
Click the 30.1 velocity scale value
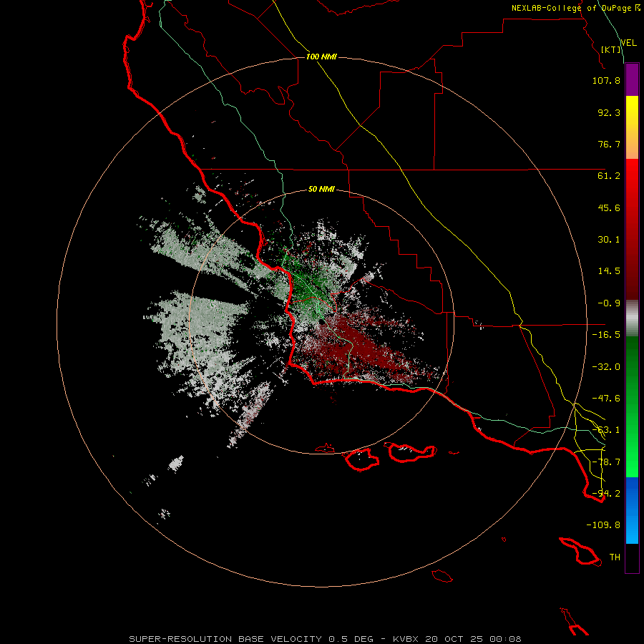tap(609, 240)
